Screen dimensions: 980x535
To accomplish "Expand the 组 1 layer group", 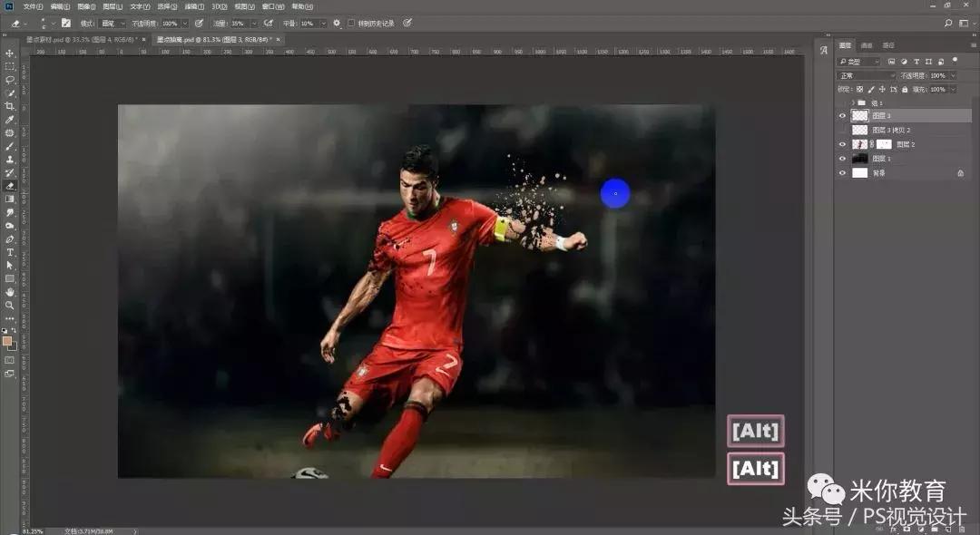I will [852, 103].
